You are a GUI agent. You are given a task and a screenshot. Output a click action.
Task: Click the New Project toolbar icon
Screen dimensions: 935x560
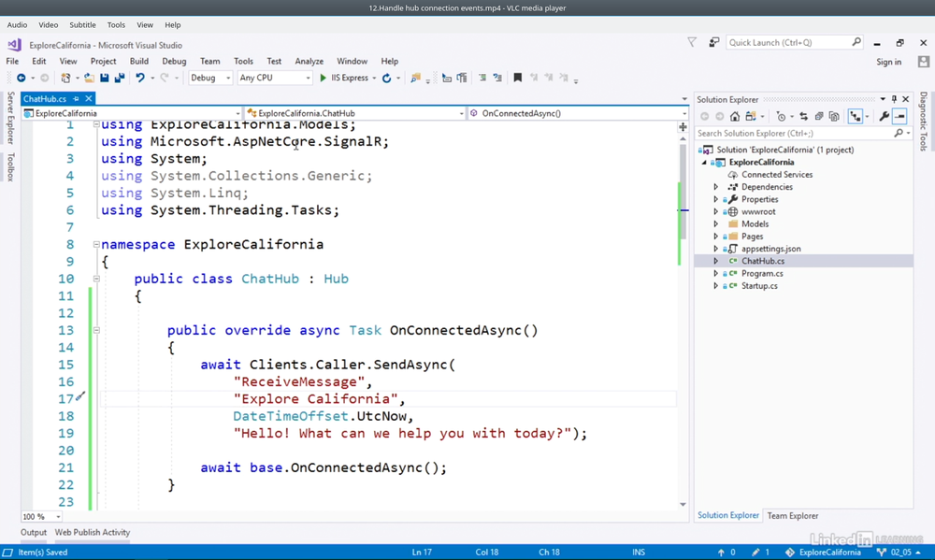pos(65,78)
